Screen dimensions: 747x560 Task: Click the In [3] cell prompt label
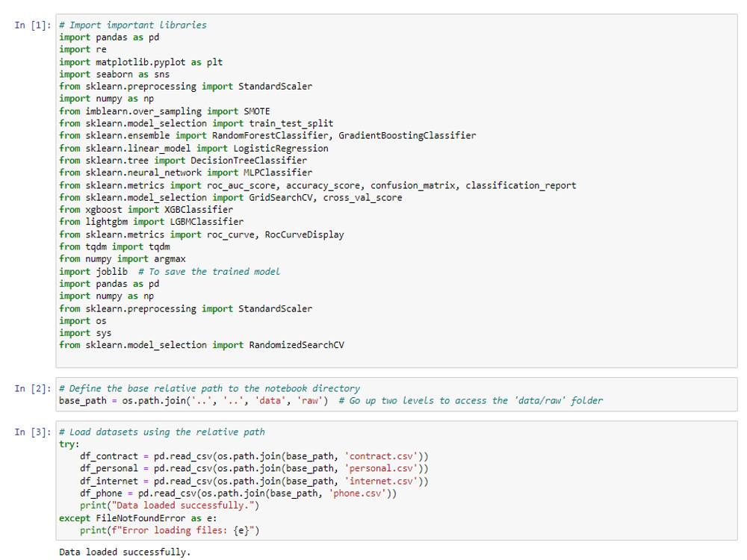coord(32,432)
